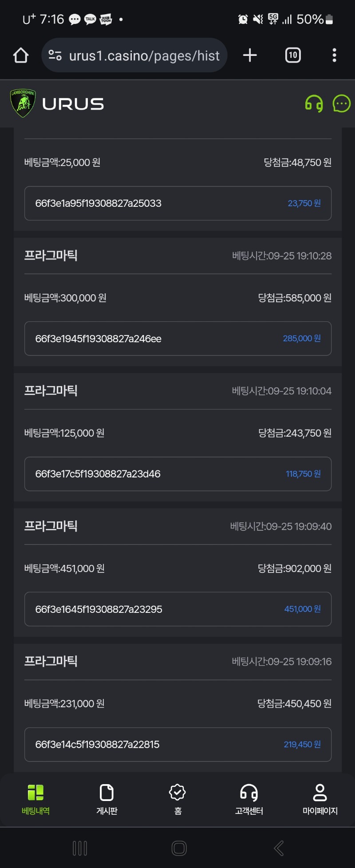
Task: Open the green headset support icon in the header
Action: click(x=314, y=104)
